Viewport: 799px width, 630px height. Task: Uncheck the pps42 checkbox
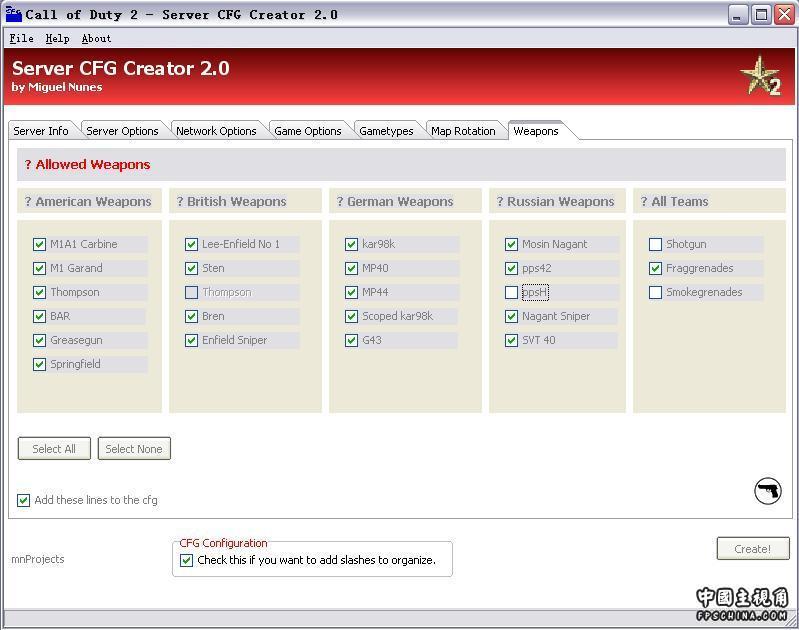511,268
